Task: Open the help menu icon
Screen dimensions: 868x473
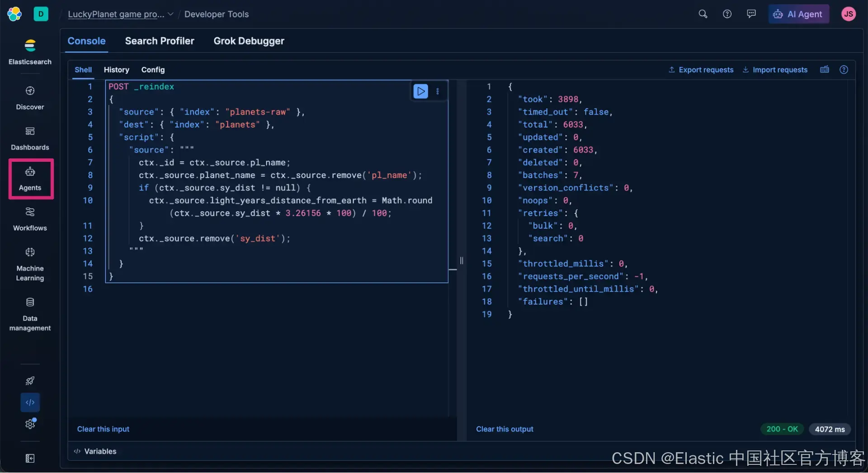Action: coord(727,14)
